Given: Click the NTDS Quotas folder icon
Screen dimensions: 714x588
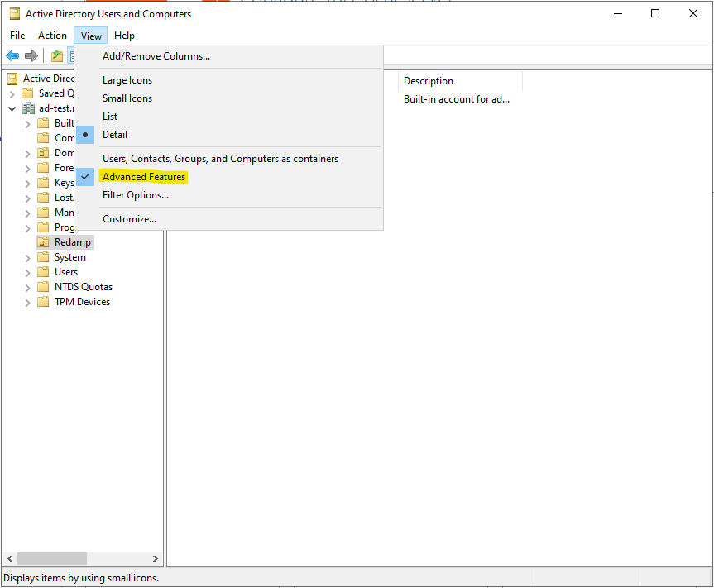Looking at the screenshot, I should coord(43,287).
